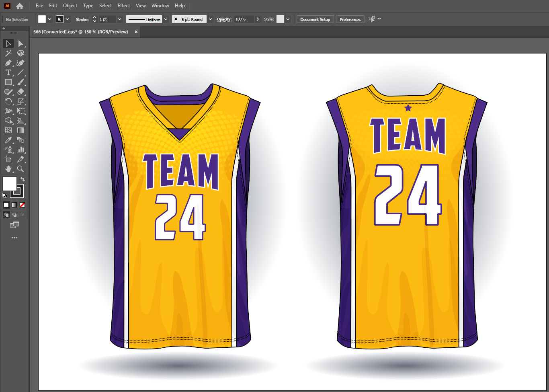
Task: Switch to 566 [Converted].eps document tab
Action: [81, 32]
